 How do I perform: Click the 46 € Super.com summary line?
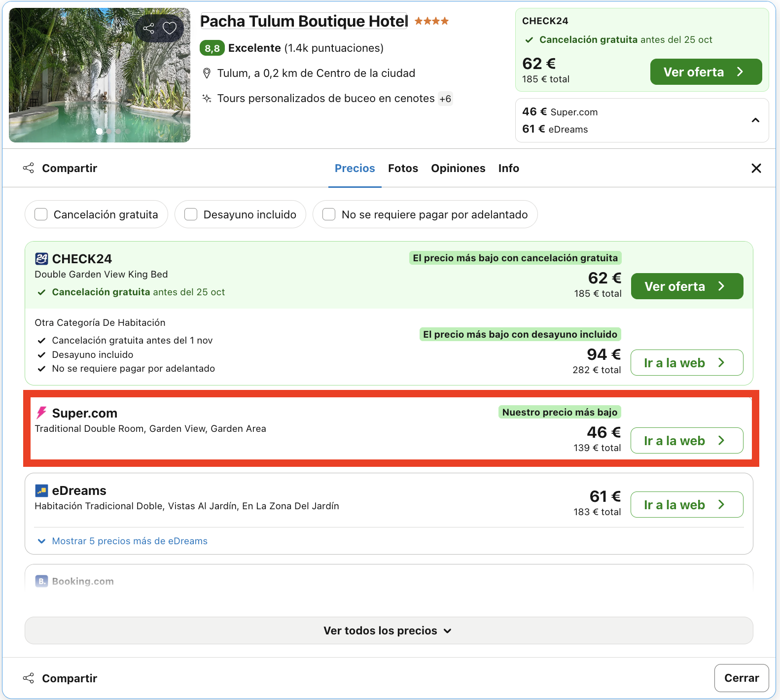(x=560, y=112)
